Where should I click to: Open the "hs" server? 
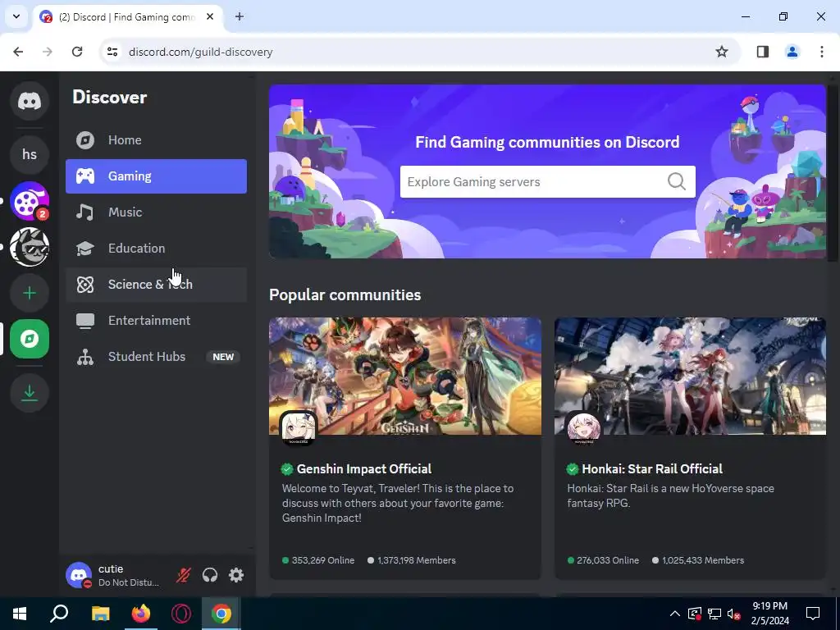30,154
